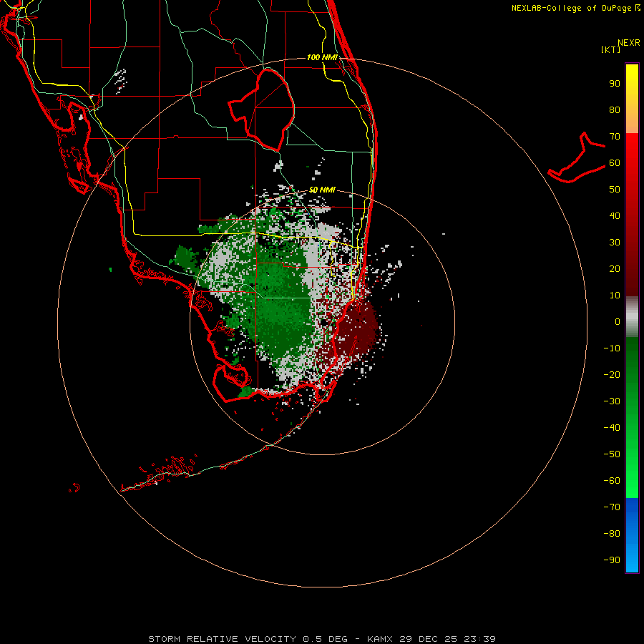Click the '29 DEC 25 23:39' timestamp
This screenshot has height=644, width=644.
(447, 639)
